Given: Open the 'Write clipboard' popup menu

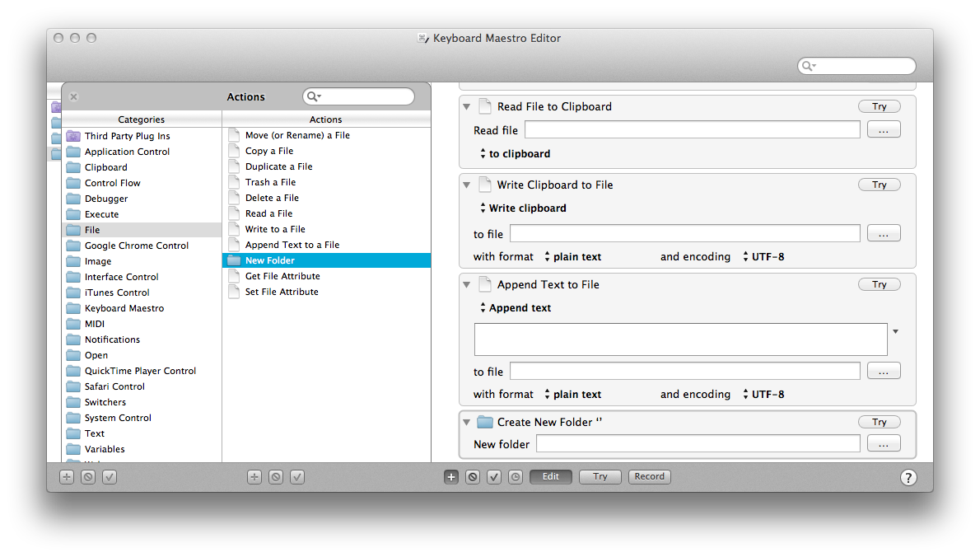Looking at the screenshot, I should pos(523,208).
